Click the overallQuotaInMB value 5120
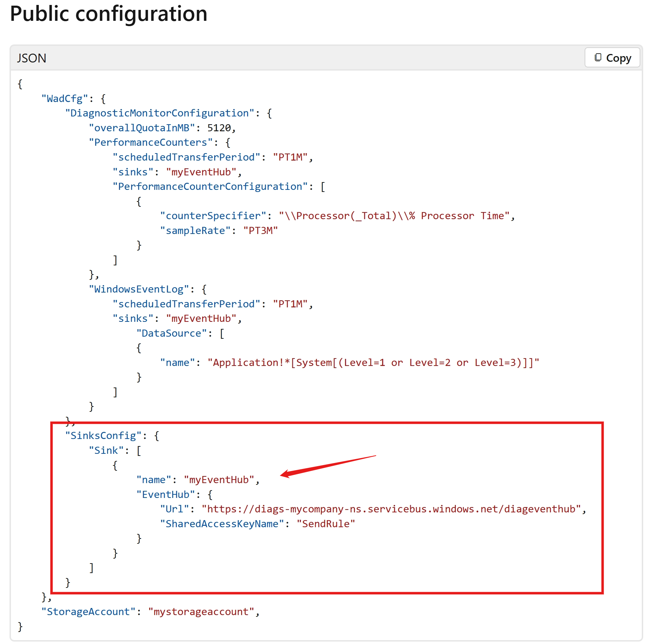Image resolution: width=646 pixels, height=644 pixels. pos(219,128)
